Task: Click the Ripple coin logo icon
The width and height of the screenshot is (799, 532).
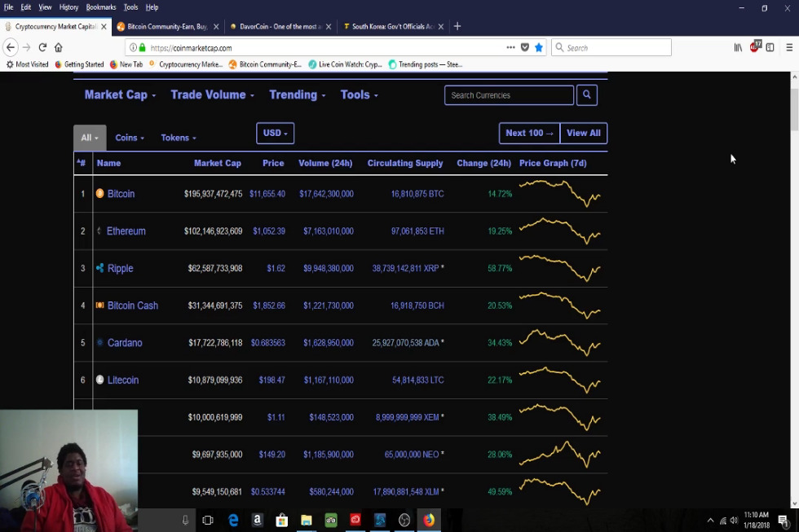Action: click(99, 268)
